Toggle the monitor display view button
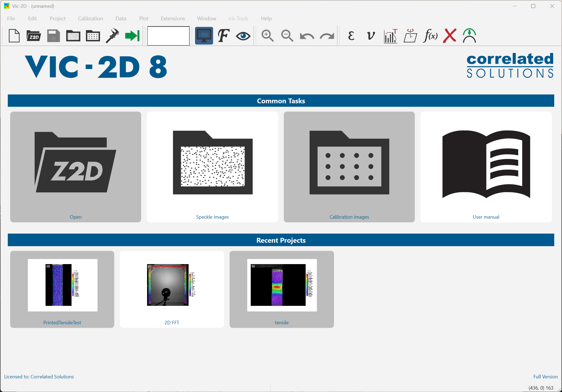 click(x=204, y=36)
